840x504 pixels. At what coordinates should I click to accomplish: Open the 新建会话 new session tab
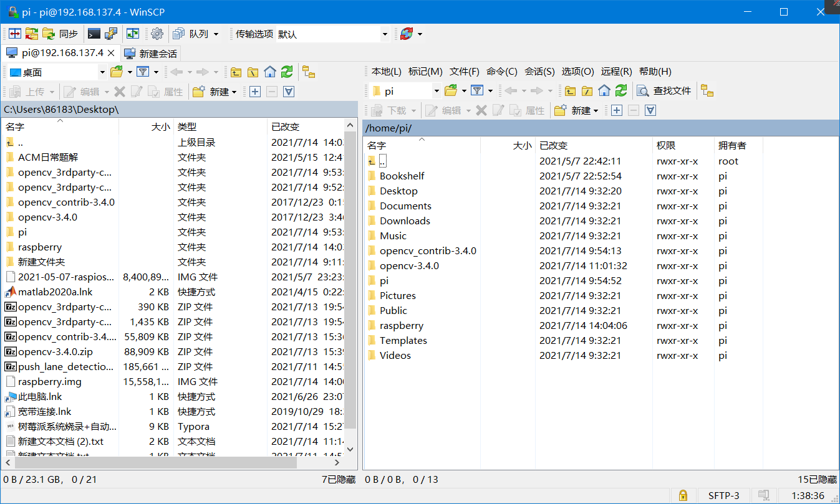click(151, 54)
